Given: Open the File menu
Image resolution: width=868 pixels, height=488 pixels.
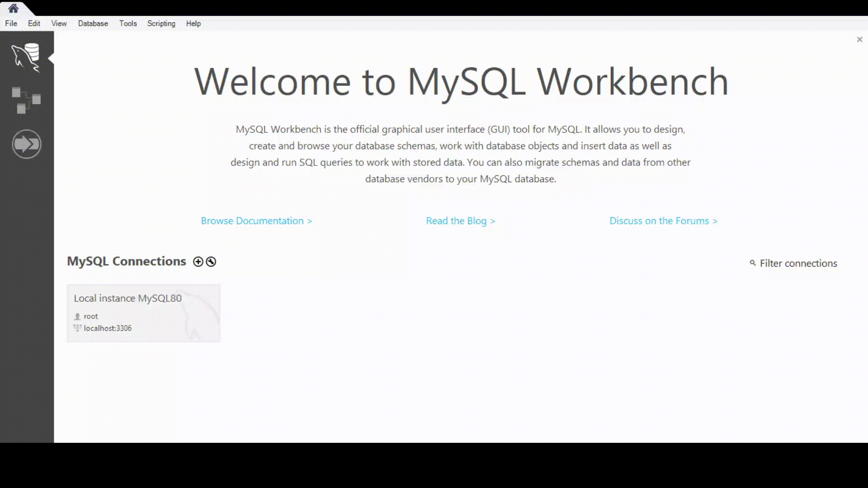Looking at the screenshot, I should (11, 23).
